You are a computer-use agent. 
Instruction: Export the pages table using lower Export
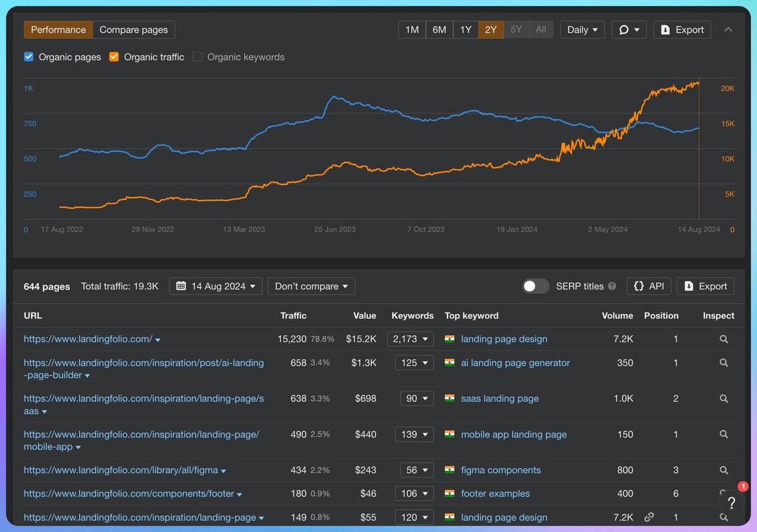[705, 286]
